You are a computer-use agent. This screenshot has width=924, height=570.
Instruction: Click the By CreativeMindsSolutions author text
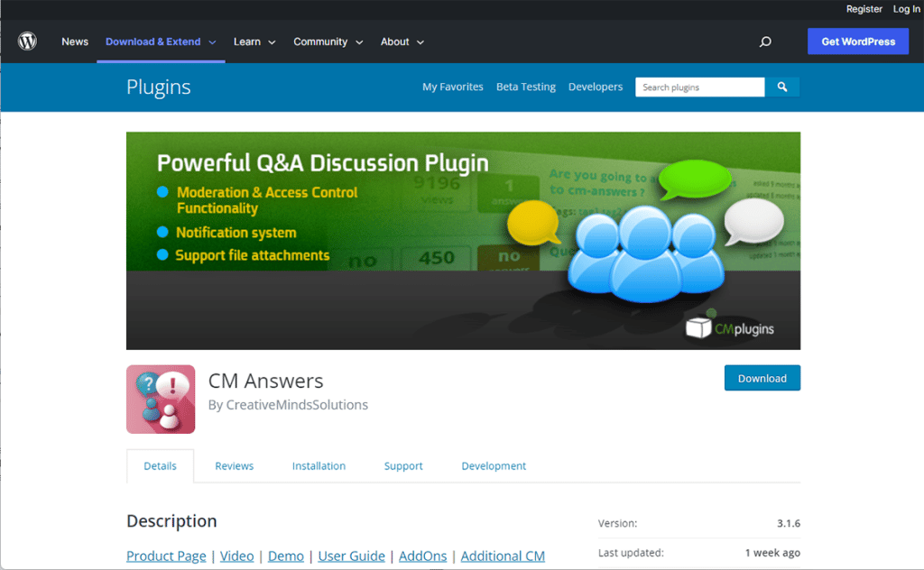coord(288,405)
